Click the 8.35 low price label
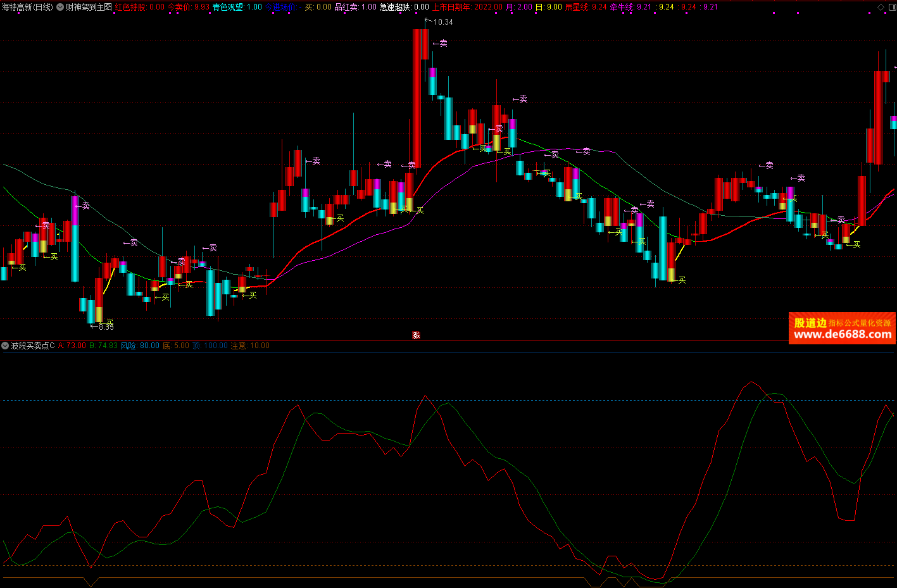The width and height of the screenshot is (897, 588). click(106, 327)
